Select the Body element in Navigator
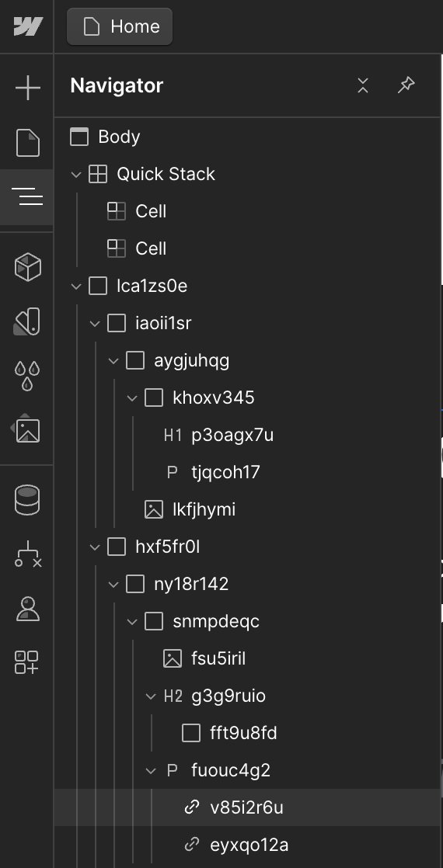Image resolution: width=443 pixels, height=868 pixels. coord(246,137)
